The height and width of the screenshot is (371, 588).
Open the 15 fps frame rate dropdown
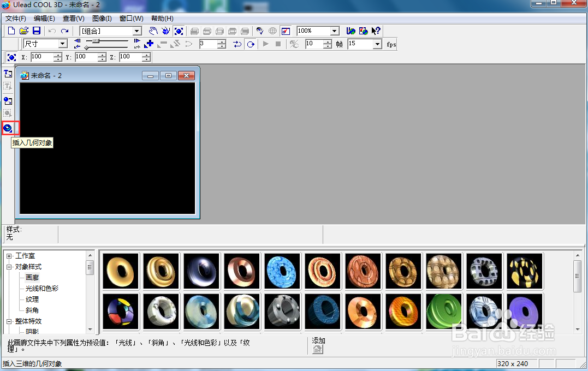point(377,44)
